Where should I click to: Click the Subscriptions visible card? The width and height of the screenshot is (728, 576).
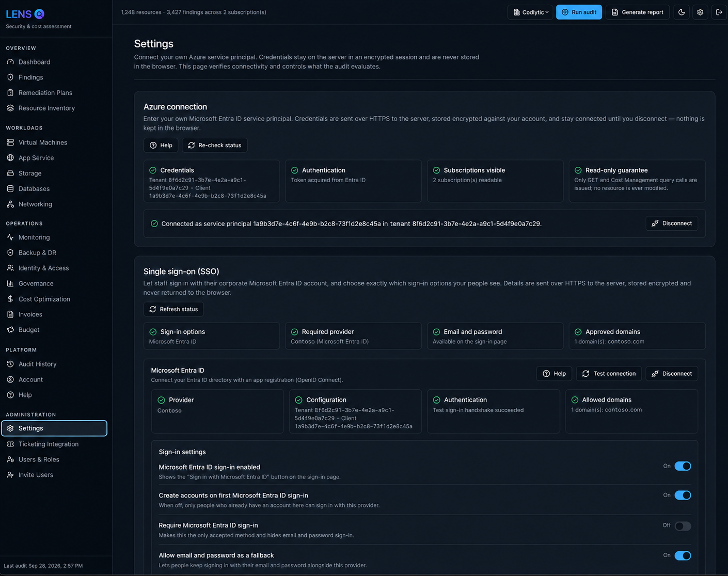pos(495,181)
